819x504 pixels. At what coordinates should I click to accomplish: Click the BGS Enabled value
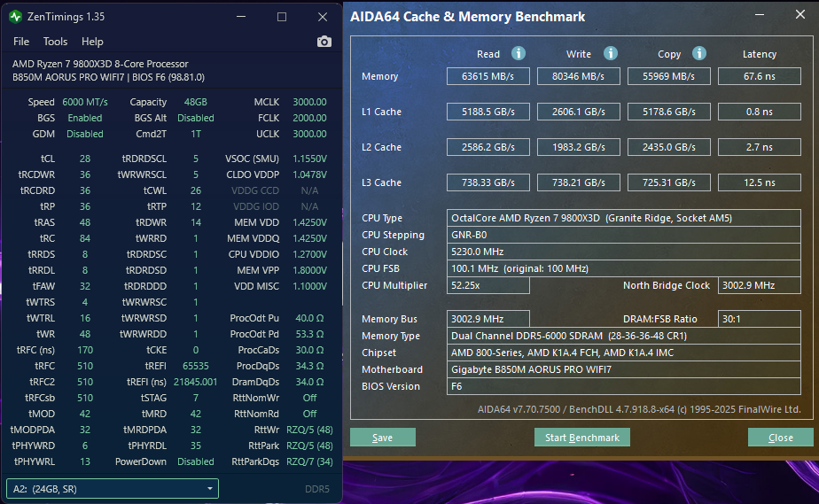[84, 118]
